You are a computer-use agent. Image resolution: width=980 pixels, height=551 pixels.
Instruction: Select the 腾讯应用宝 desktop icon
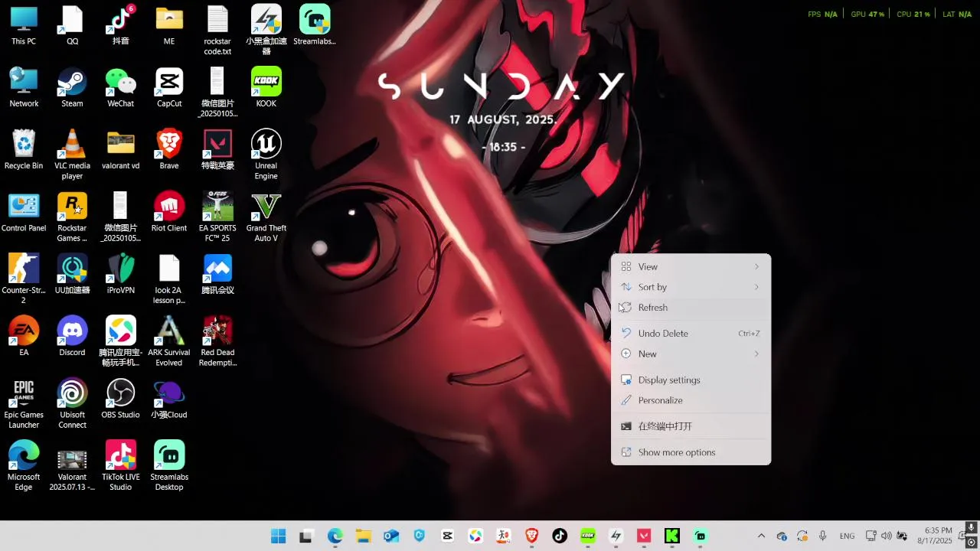(120, 341)
